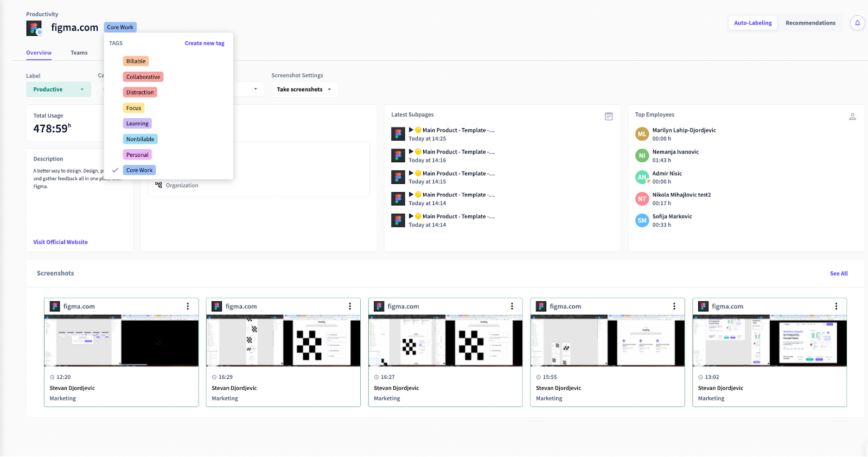
Task: Open kebab menu for 13:02 screenshot
Action: pos(836,307)
